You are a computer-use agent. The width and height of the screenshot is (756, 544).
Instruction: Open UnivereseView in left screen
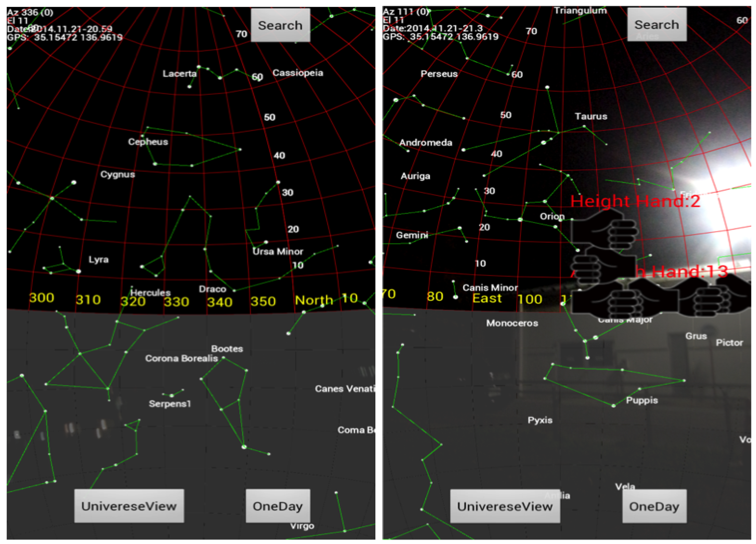click(x=129, y=506)
